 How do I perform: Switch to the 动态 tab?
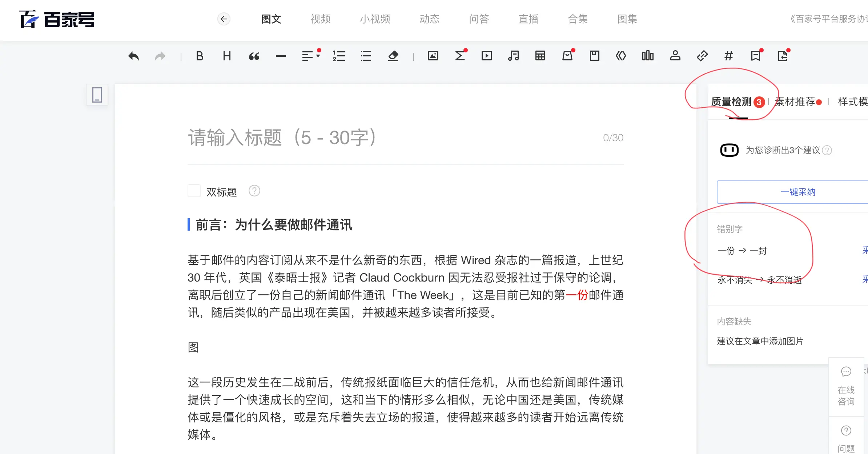430,19
